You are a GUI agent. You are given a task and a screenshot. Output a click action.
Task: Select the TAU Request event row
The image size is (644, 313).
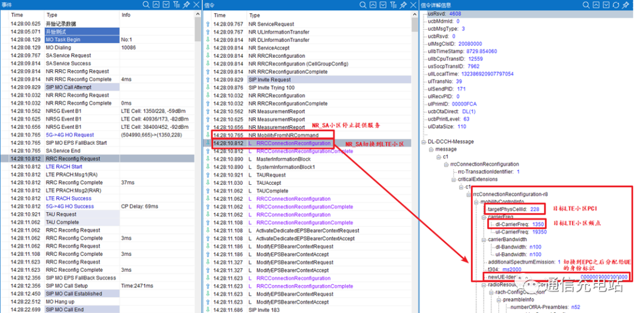[97, 215]
